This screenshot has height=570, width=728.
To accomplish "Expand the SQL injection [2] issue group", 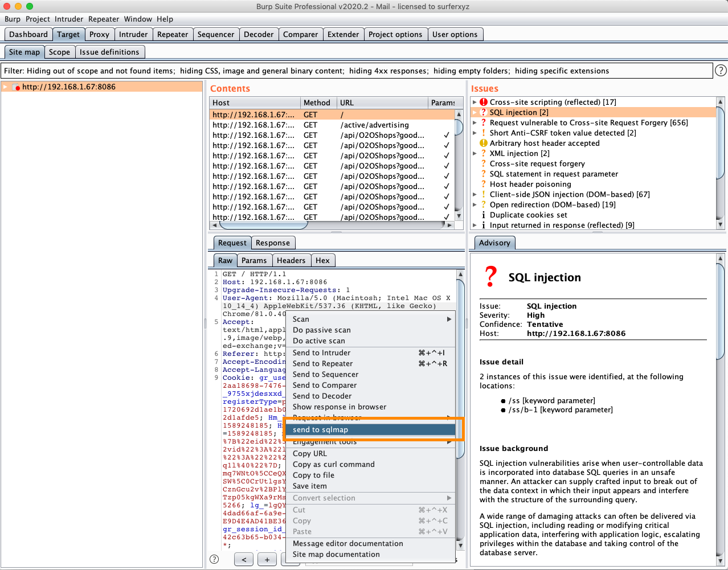I will (x=475, y=113).
